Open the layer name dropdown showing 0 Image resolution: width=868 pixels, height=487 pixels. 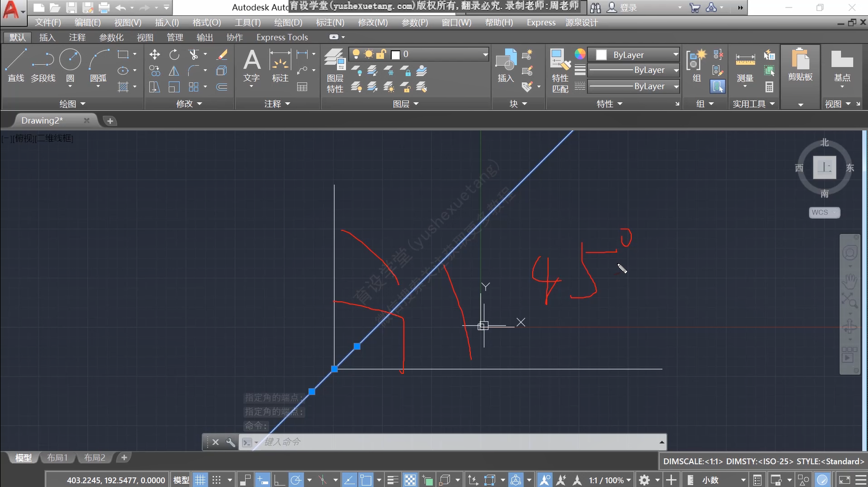[418, 54]
